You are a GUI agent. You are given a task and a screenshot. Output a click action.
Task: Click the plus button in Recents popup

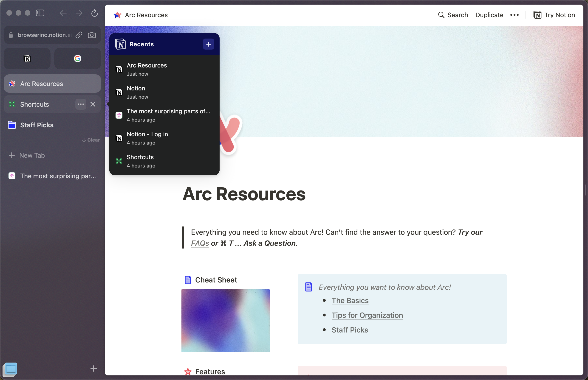(208, 44)
